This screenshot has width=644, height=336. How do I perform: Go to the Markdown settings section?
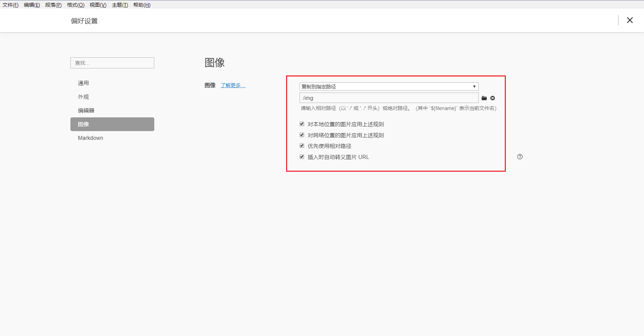pyautogui.click(x=91, y=138)
